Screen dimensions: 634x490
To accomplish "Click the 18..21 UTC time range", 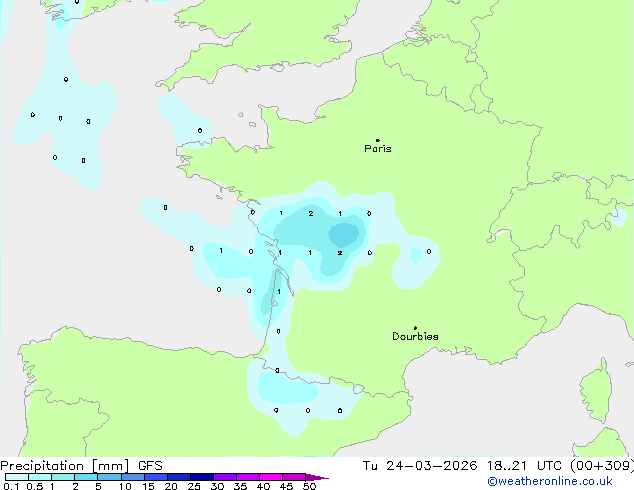I will point(524,466).
